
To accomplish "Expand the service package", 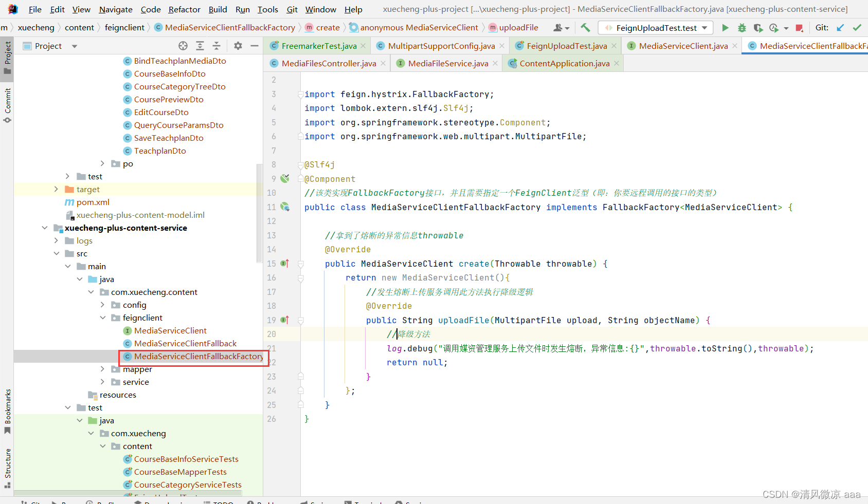I will [x=102, y=382].
